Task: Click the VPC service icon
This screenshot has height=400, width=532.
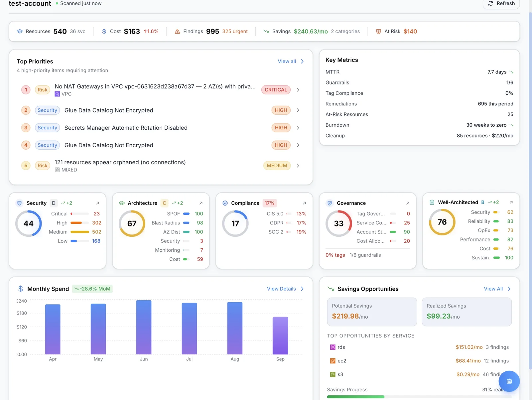Action: point(57,94)
